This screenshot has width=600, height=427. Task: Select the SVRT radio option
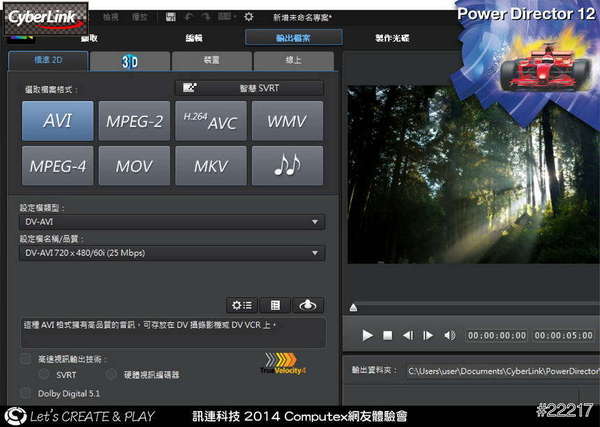(x=42, y=374)
